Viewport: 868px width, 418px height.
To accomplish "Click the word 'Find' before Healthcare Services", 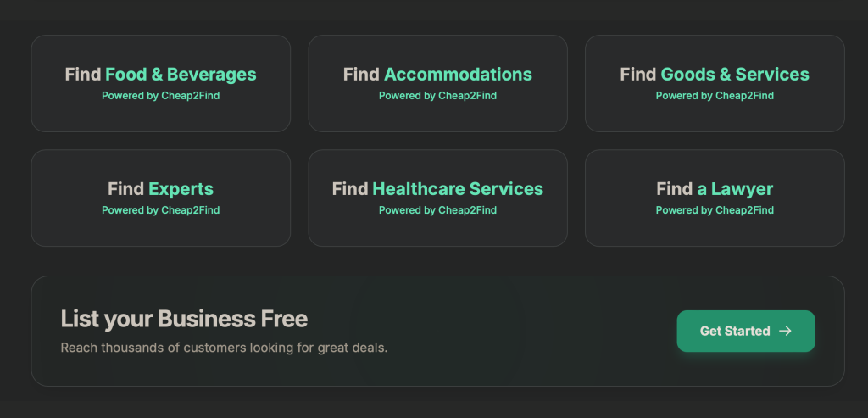I will coord(350,189).
